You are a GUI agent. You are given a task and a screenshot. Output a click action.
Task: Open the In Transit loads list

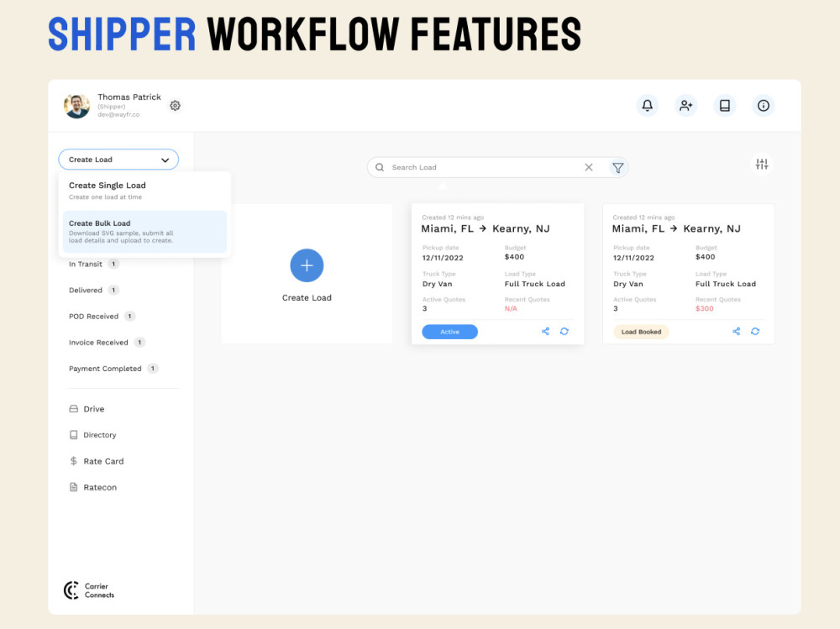87,264
